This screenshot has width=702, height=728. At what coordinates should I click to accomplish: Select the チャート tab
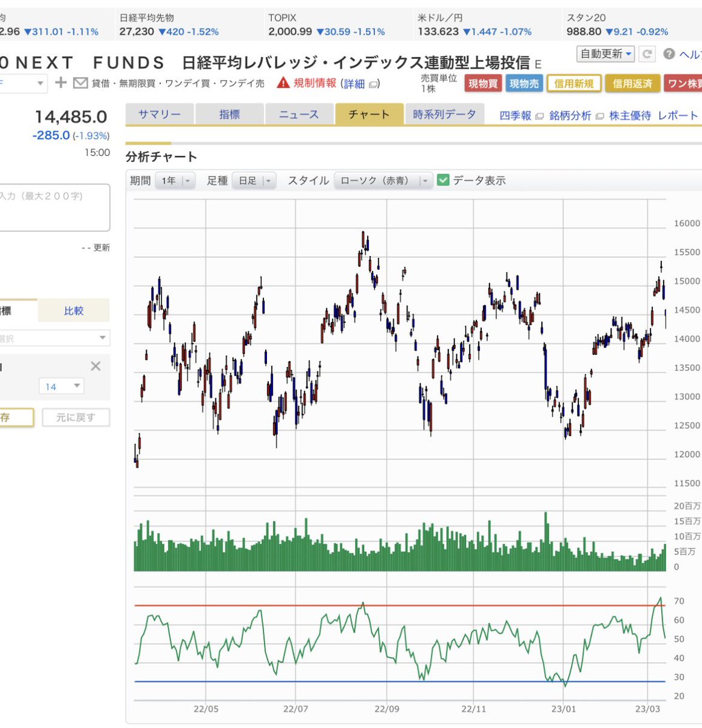pyautogui.click(x=369, y=114)
